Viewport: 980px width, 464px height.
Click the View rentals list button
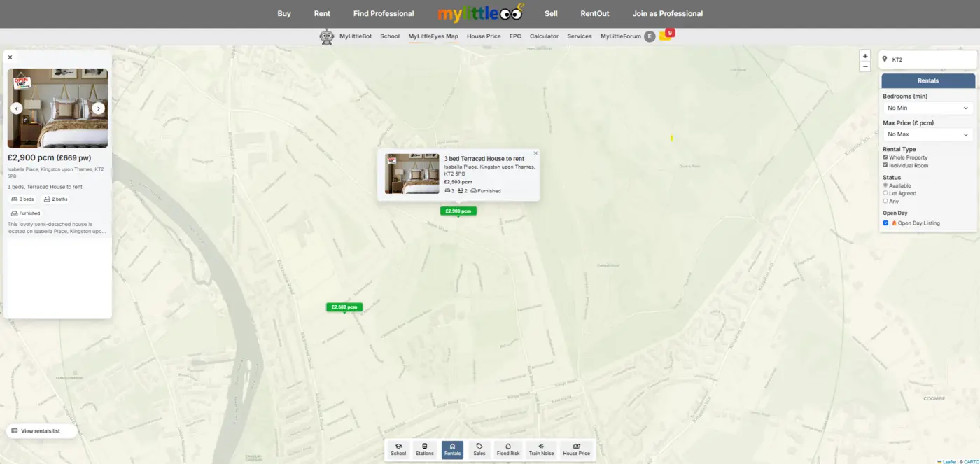[41, 430]
